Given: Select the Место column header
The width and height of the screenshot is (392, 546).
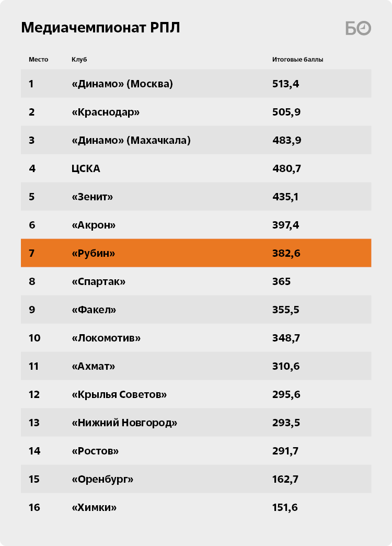Looking at the screenshot, I should pyautogui.click(x=38, y=60).
